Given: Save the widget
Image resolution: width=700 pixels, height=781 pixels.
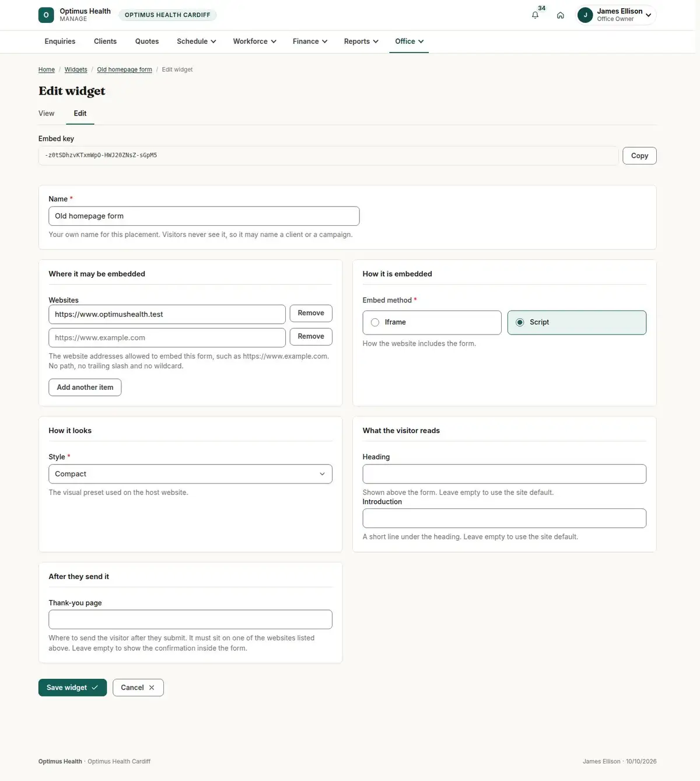Looking at the screenshot, I should [72, 688].
